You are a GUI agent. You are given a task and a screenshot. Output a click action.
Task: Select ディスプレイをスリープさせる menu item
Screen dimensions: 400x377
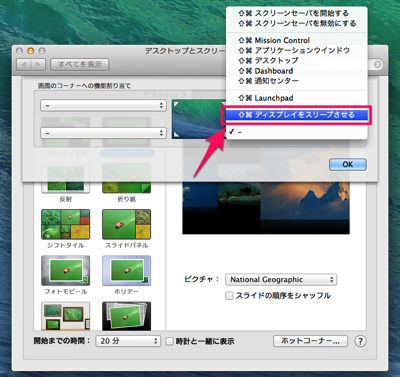pyautogui.click(x=297, y=115)
